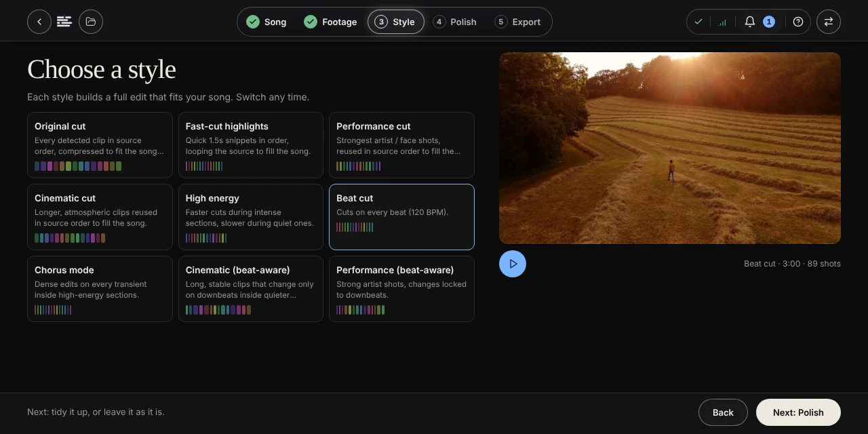Select the Original cut style card
The width and height of the screenshot is (868, 434).
[x=100, y=145]
